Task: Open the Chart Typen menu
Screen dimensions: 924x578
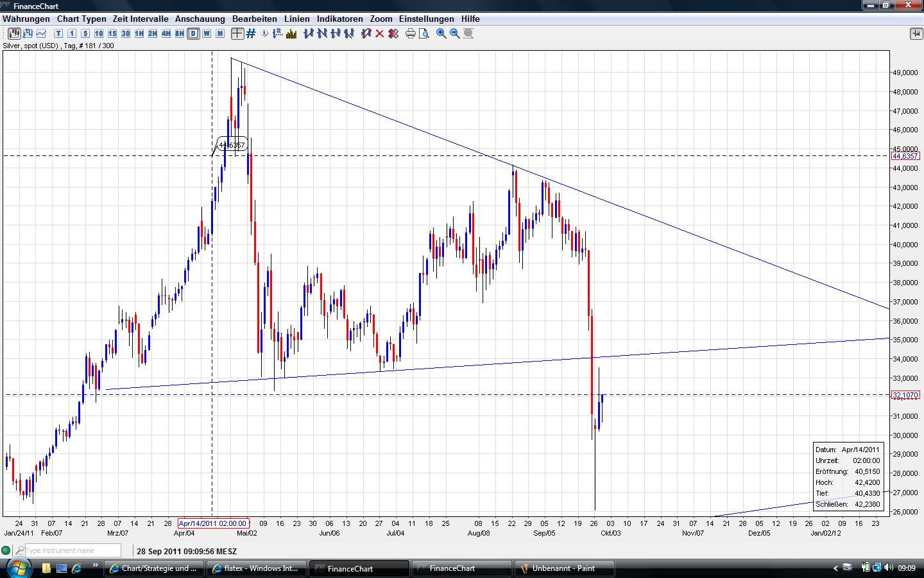Action: click(81, 19)
